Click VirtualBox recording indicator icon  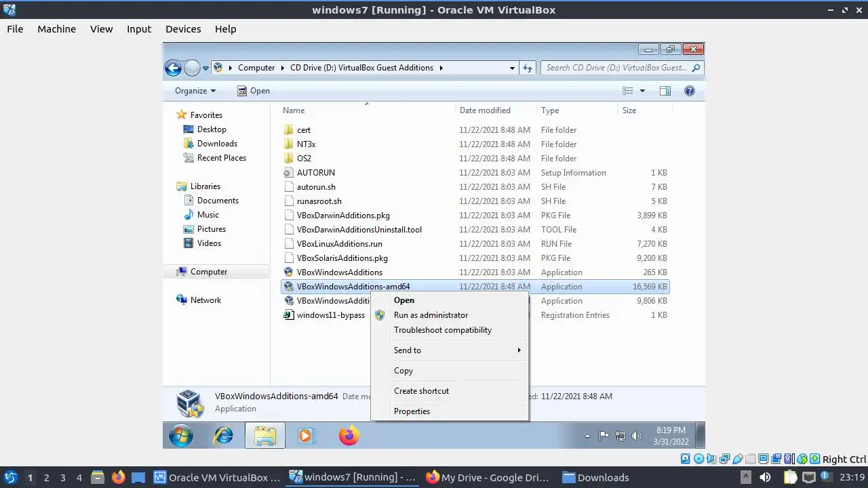[x=776, y=459]
